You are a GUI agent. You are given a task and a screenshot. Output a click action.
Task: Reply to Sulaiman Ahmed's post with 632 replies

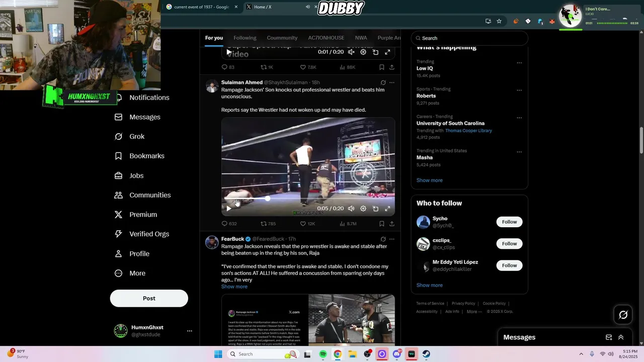(229, 224)
